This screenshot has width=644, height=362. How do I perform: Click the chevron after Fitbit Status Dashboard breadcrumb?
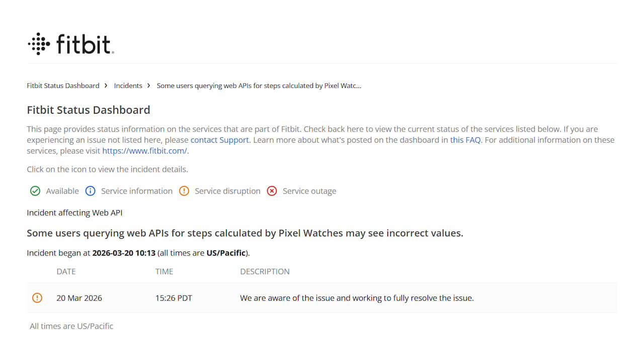(x=106, y=85)
